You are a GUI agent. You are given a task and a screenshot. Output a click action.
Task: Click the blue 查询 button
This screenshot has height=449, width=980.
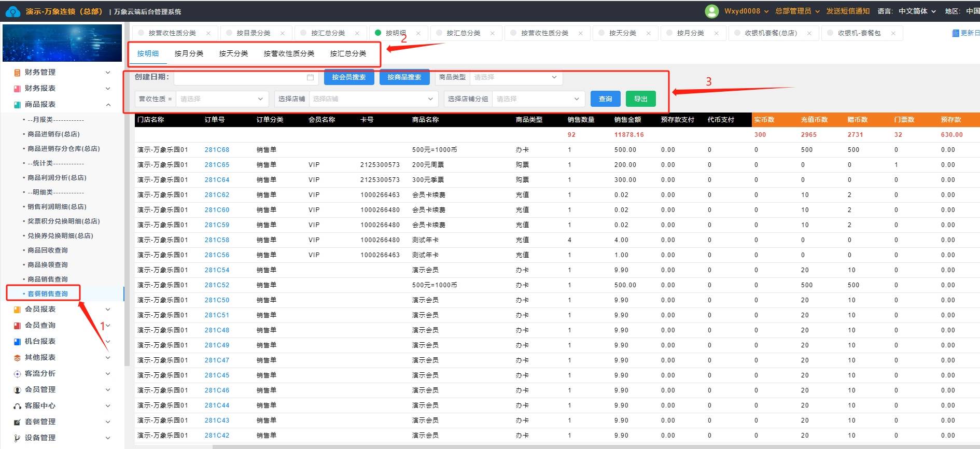click(x=605, y=99)
